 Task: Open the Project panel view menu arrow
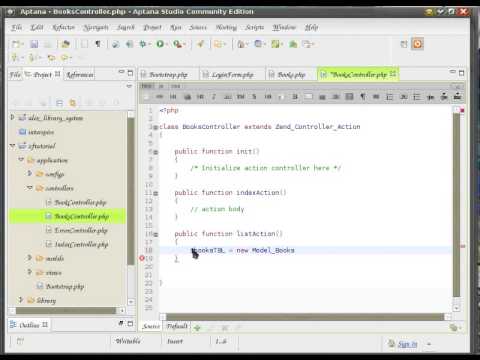pos(129,86)
